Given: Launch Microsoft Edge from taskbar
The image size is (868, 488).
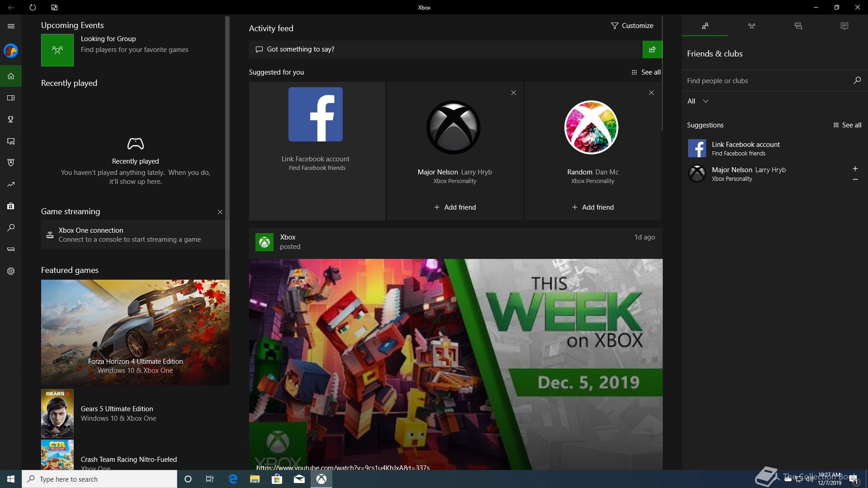Looking at the screenshot, I should (233, 479).
